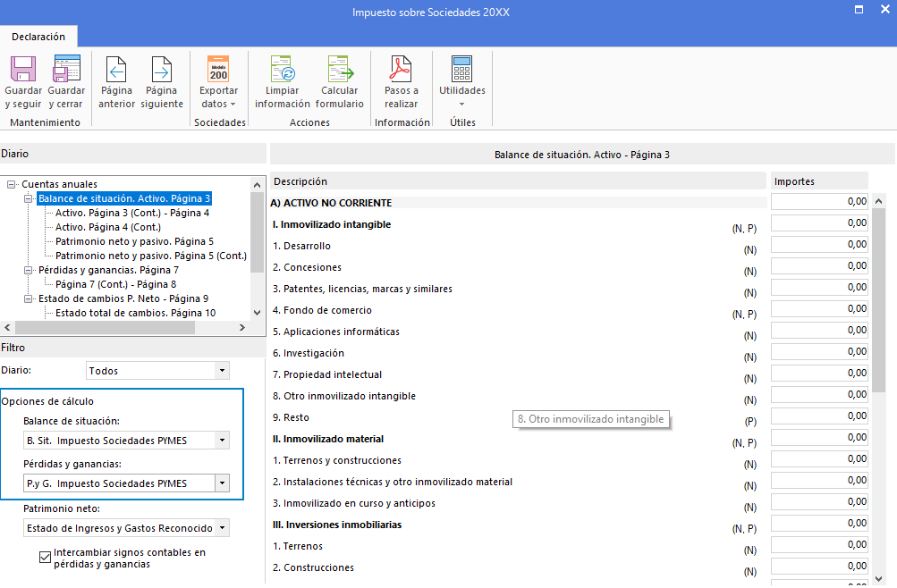Open the Utilidades calculator menu
The width and height of the screenshot is (897, 588).
point(461,69)
